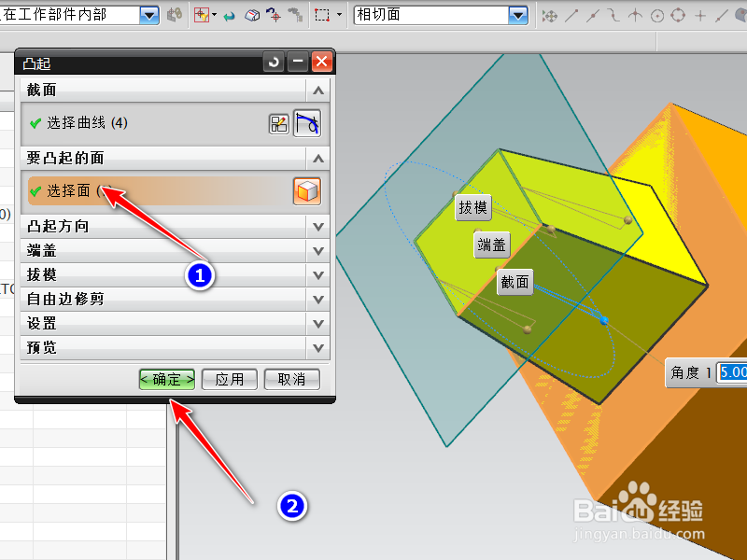Toggle the intersection snap icon

pyautogui.click(x=635, y=16)
